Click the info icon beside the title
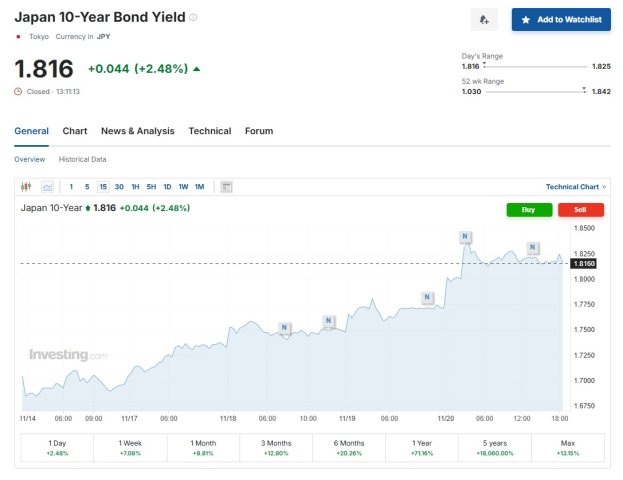Image resolution: width=623 pixels, height=480 pixels. (x=194, y=17)
